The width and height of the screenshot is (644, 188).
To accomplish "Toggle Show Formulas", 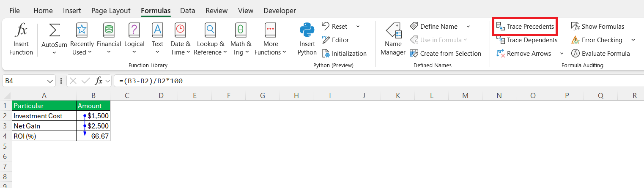I will [x=597, y=26].
